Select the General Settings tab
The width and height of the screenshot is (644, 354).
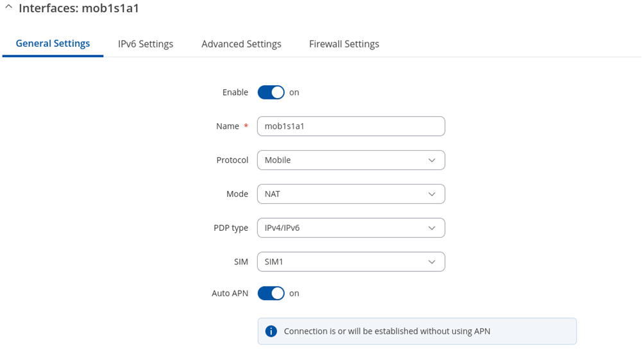(x=53, y=44)
